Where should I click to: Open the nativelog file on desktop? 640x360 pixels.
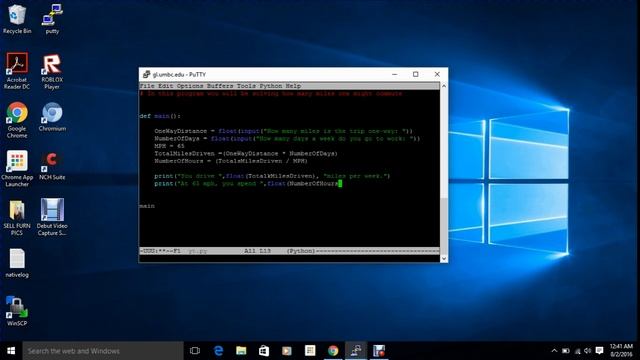pyautogui.click(x=17, y=263)
